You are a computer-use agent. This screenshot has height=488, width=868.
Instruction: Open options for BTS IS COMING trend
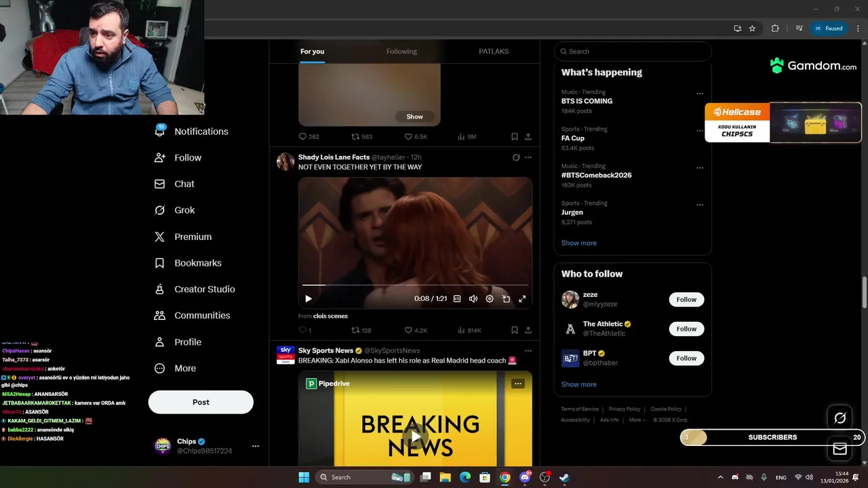(700, 94)
